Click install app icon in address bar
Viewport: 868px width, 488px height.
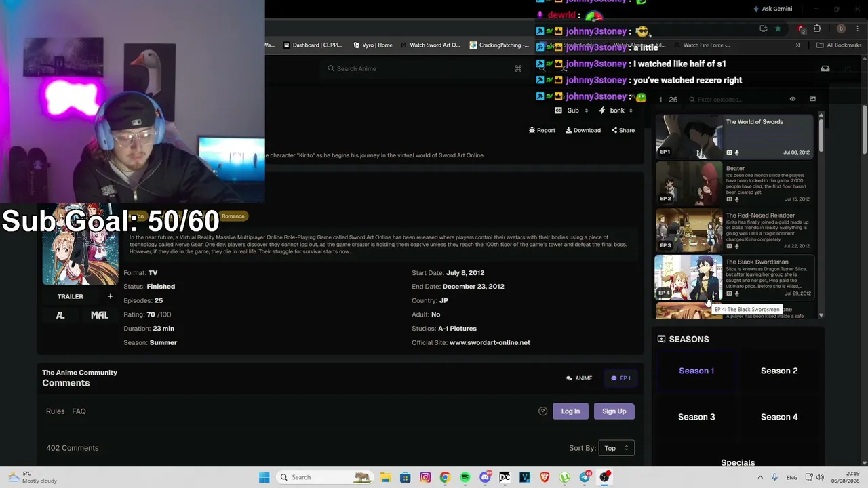pyautogui.click(x=763, y=28)
